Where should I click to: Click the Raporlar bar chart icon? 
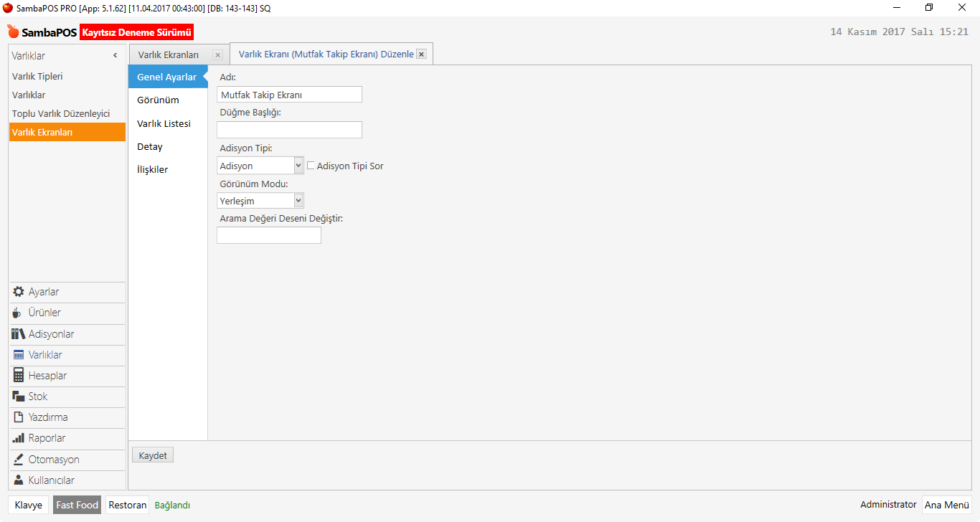click(x=19, y=438)
